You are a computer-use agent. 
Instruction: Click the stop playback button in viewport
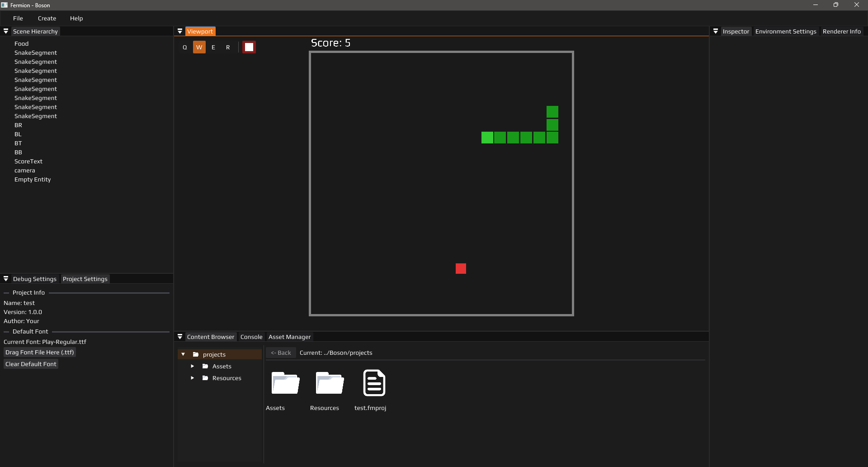(249, 47)
